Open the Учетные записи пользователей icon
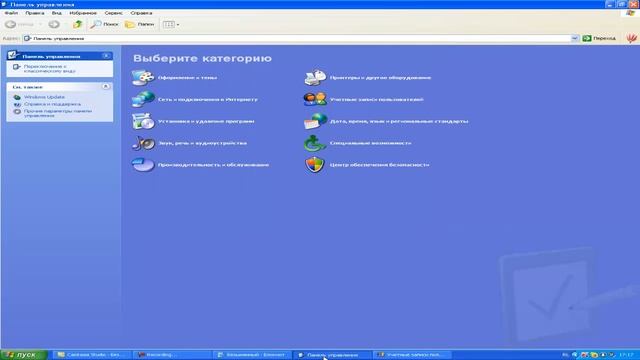 click(x=315, y=99)
